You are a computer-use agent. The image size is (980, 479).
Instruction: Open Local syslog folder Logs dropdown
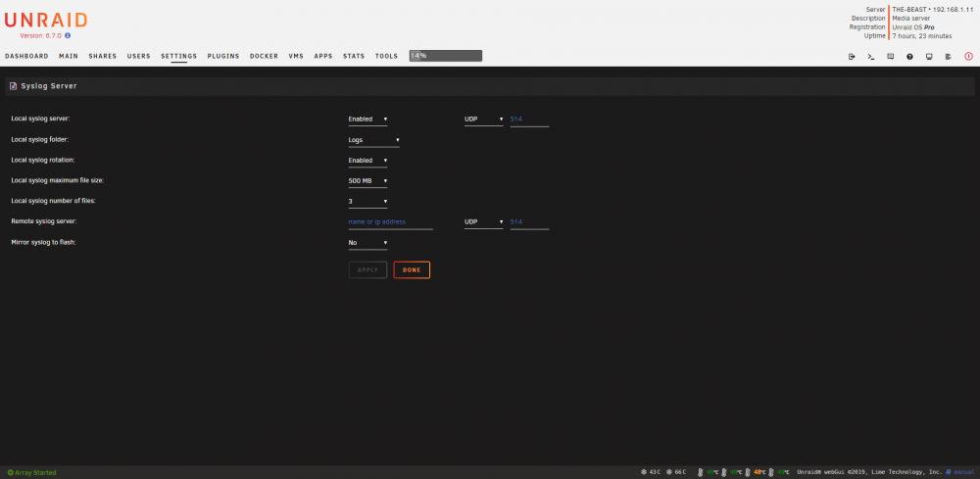point(373,140)
